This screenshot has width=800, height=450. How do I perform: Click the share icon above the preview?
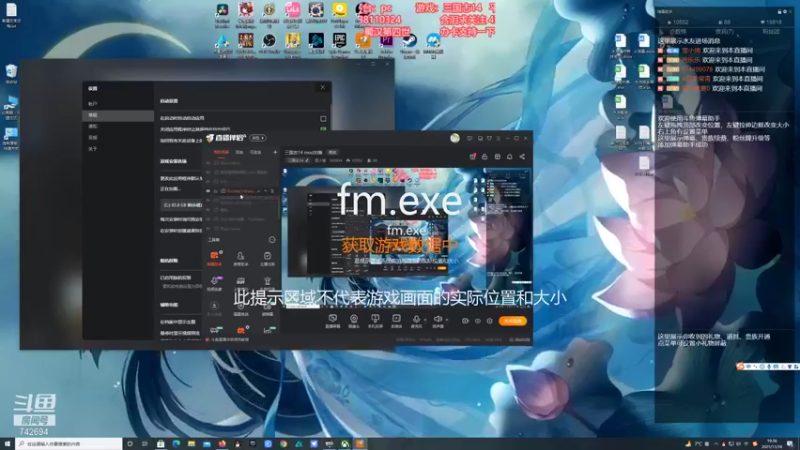pos(522,157)
